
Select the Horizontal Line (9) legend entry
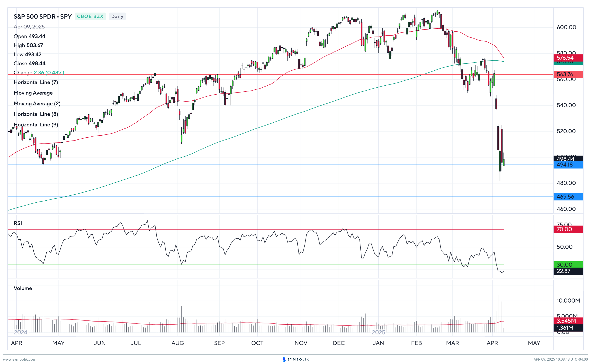tap(36, 125)
